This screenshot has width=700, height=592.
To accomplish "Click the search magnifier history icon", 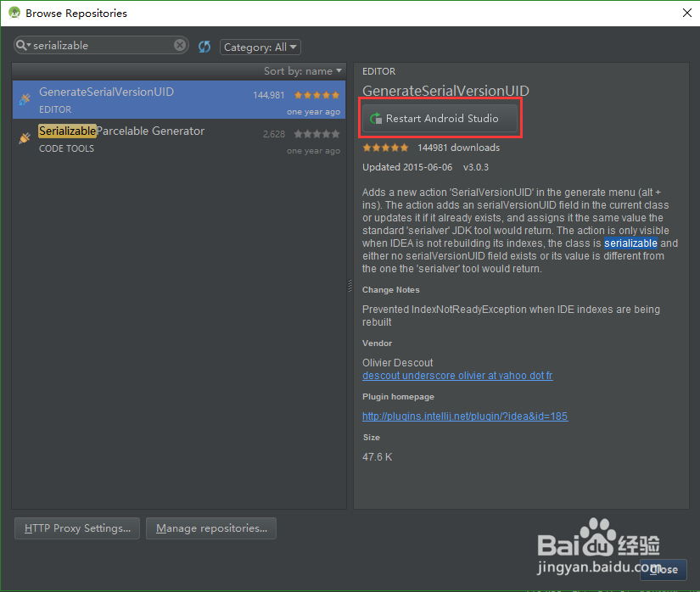I will (x=23, y=45).
